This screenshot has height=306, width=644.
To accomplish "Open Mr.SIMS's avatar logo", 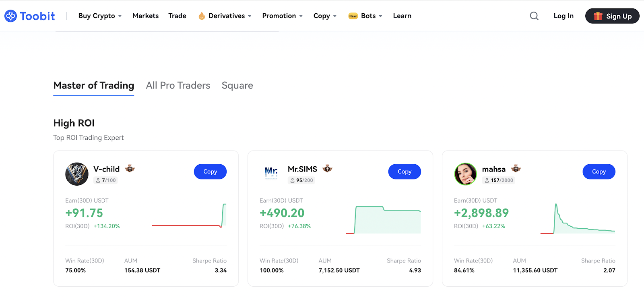I will (x=271, y=173).
